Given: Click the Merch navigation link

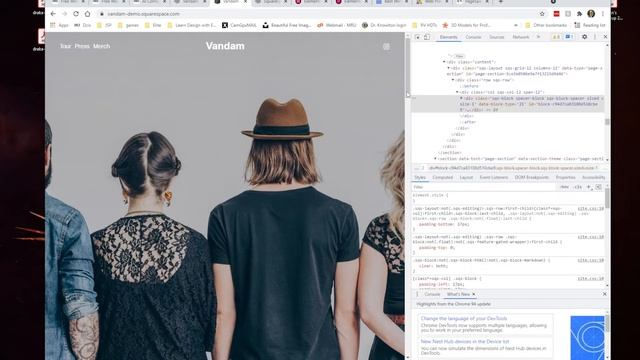Looking at the screenshot, I should coord(101,46).
